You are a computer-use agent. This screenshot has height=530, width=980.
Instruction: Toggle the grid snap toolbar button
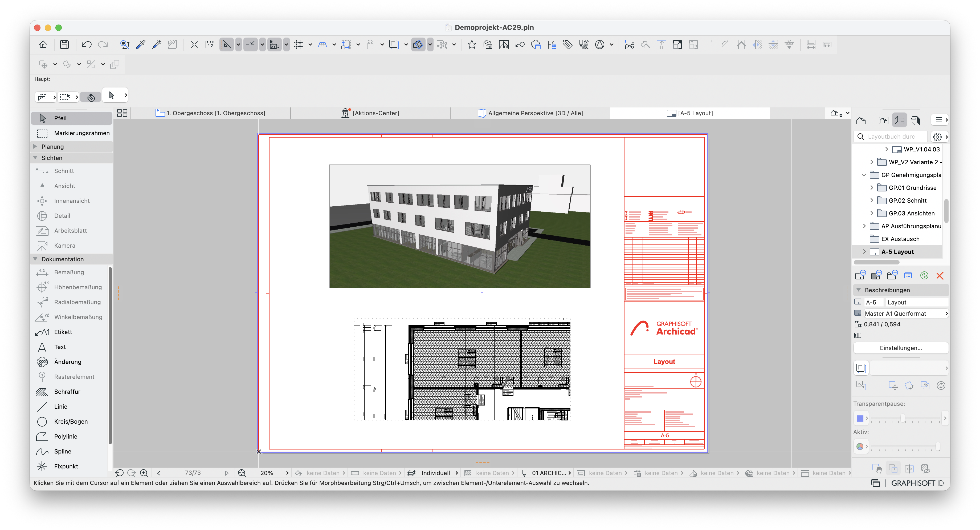298,45
